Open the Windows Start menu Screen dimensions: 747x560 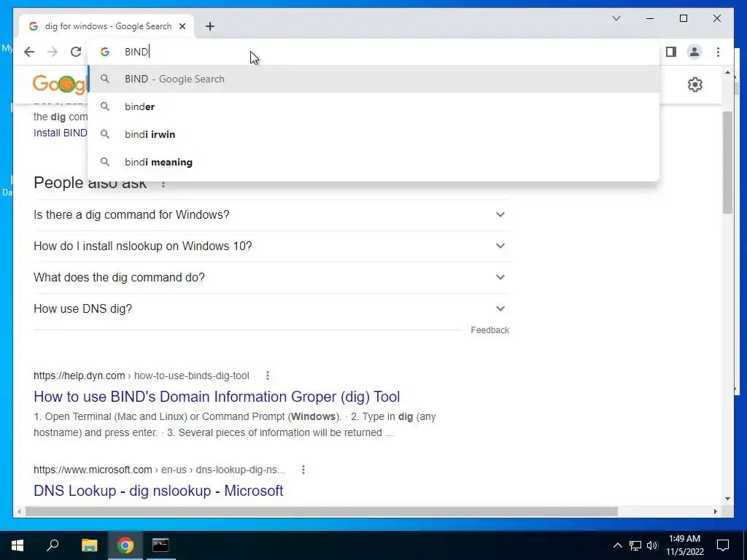(x=18, y=545)
